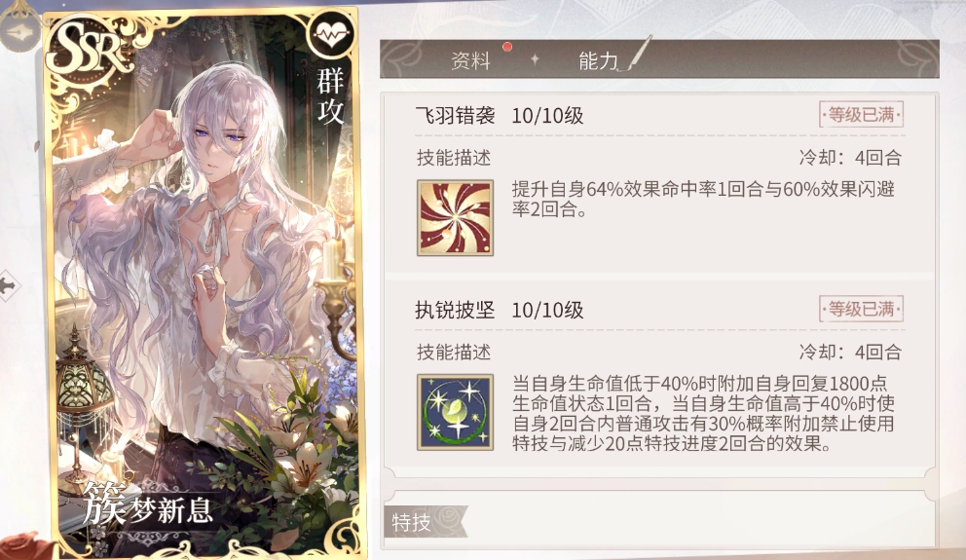
Task: Click the 执锐披坚 10/10级 skill title
Action: tap(499, 310)
